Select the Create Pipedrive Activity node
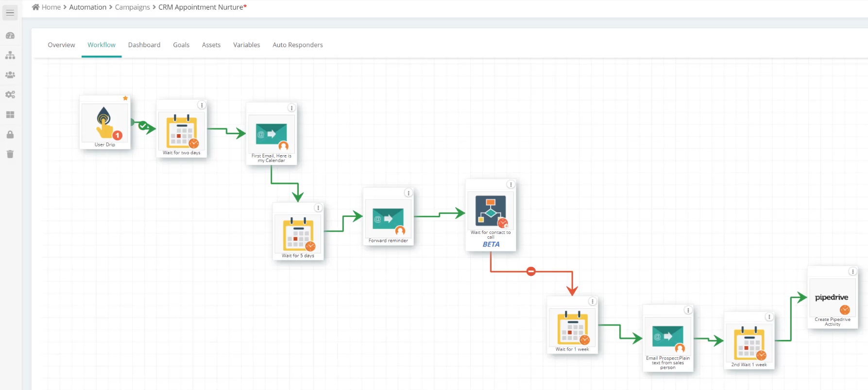This screenshot has height=390, width=868. 833,298
